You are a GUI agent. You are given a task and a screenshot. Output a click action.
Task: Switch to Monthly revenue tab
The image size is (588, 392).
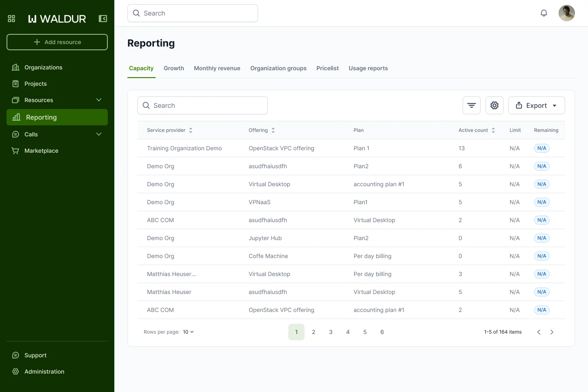tap(217, 68)
